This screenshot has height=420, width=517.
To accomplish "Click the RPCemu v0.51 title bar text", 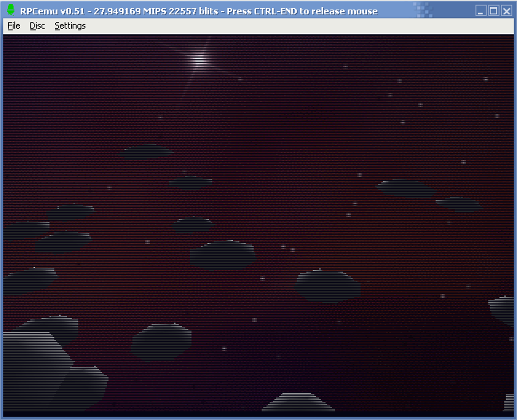I will click(199, 11).
